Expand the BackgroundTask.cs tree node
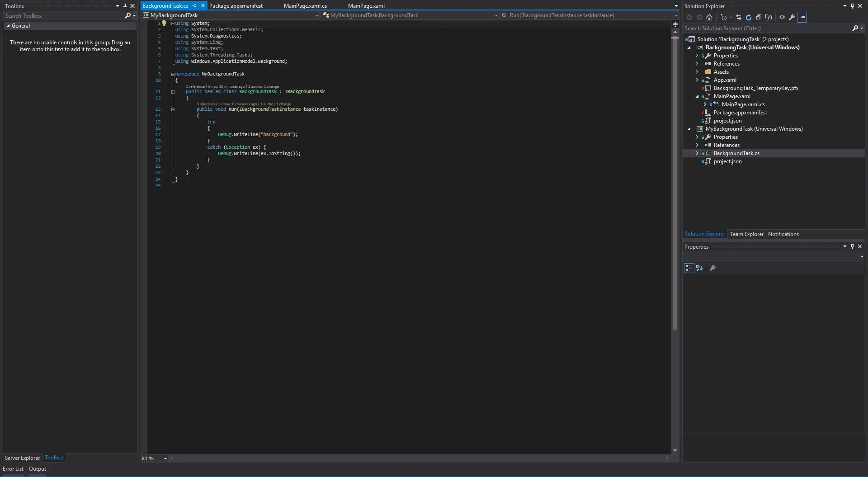The height and width of the screenshot is (477, 868). (697, 153)
